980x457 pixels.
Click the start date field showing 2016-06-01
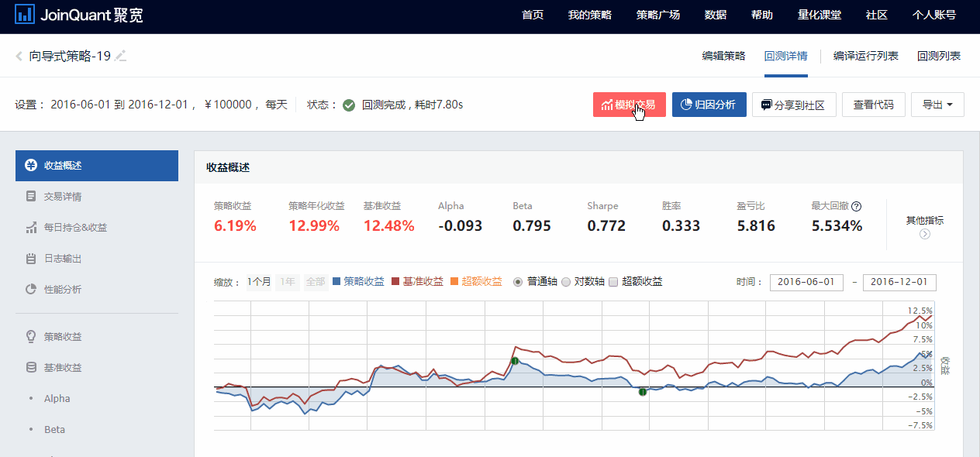click(806, 282)
